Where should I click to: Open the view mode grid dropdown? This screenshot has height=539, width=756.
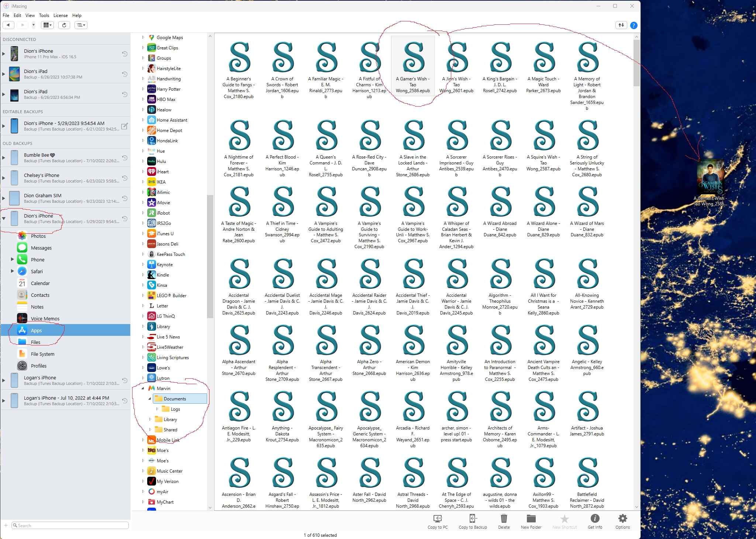pyautogui.click(x=48, y=25)
